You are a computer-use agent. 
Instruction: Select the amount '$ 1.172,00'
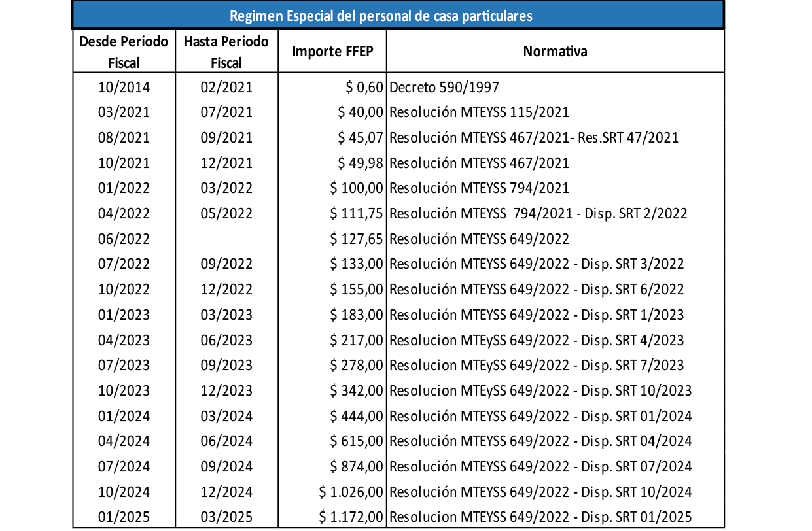[351, 517]
